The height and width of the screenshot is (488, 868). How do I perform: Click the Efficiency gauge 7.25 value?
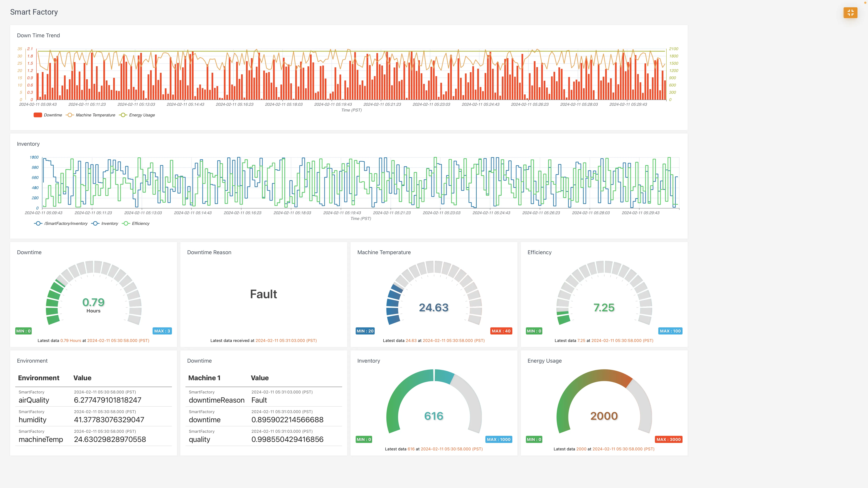(604, 308)
